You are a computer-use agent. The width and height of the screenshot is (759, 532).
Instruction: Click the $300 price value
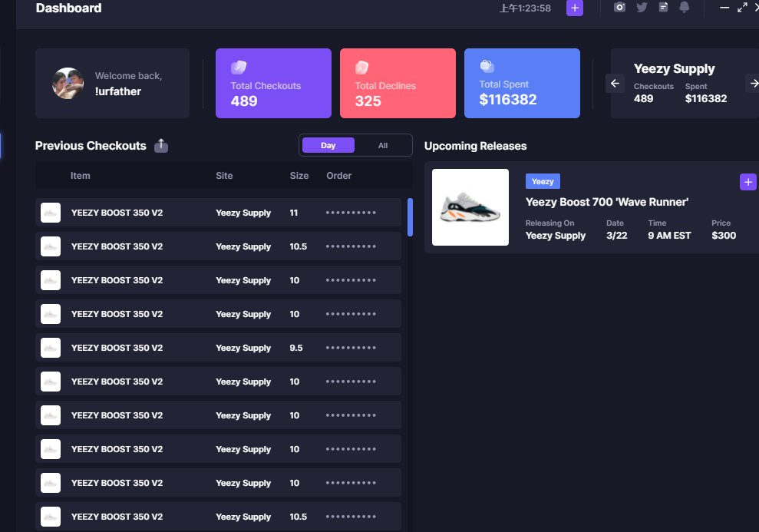pos(724,236)
